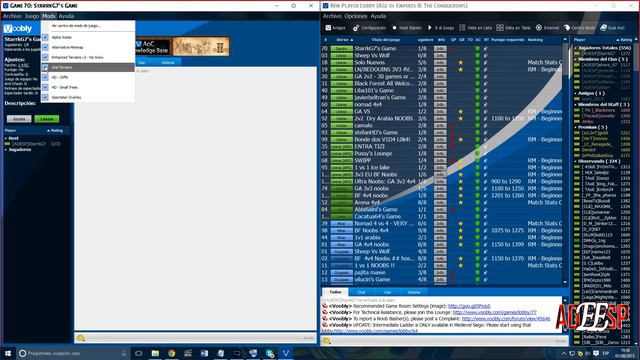
Task: Toggle Spectator Overlay mod checkbox
Action: coord(45,97)
